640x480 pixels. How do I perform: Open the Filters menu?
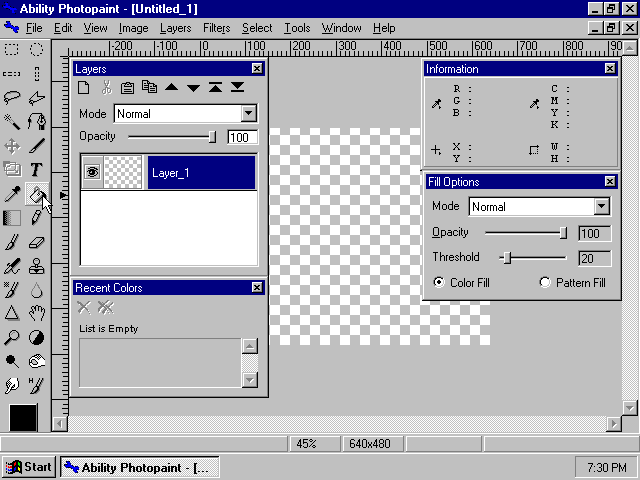pyautogui.click(x=216, y=28)
